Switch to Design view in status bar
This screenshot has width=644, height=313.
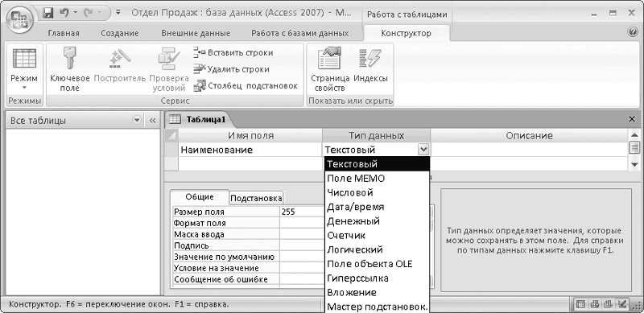click(621, 304)
